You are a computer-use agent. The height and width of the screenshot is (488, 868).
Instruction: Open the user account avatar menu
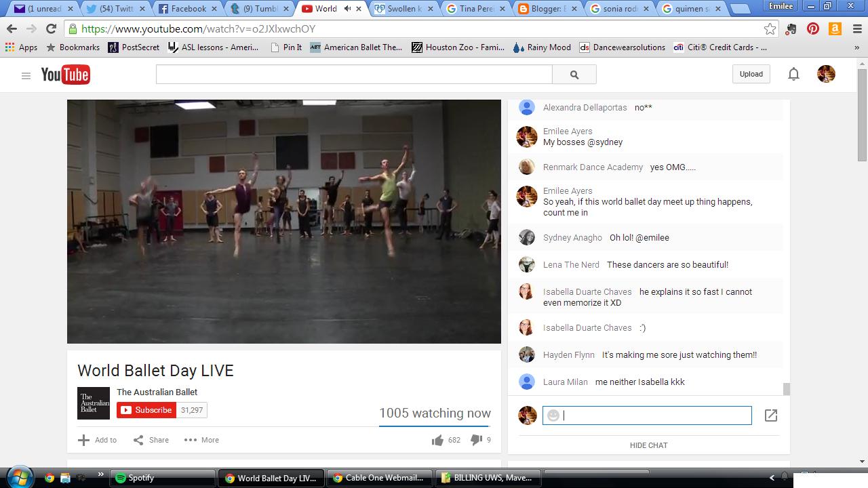pos(826,75)
